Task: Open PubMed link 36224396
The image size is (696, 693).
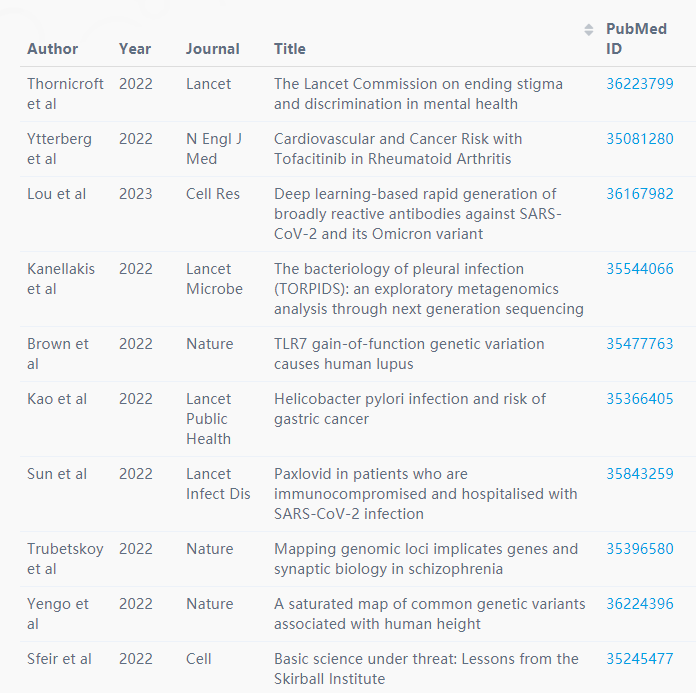Action: pyautogui.click(x=640, y=604)
